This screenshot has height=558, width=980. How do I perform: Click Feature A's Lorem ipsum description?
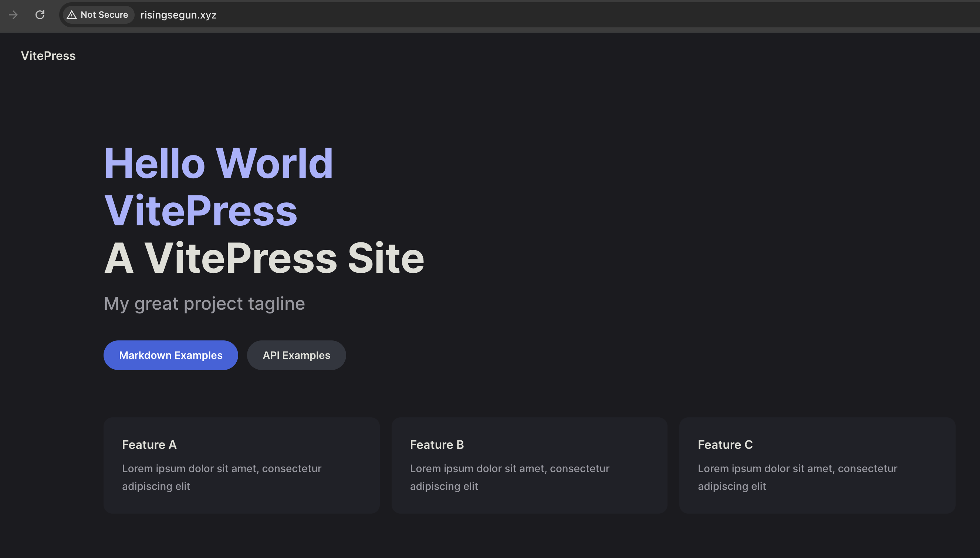[x=222, y=477]
